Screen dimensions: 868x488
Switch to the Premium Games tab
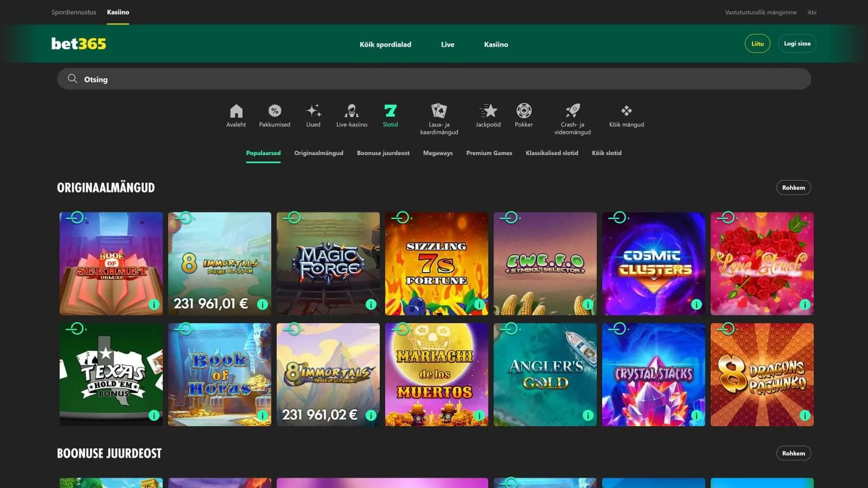click(x=489, y=153)
